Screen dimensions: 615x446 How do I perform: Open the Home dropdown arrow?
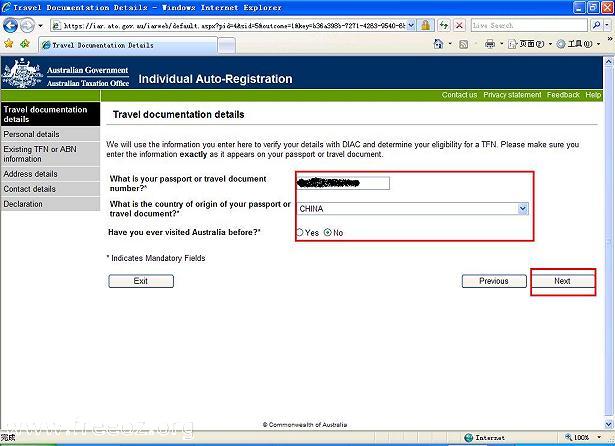click(450, 44)
